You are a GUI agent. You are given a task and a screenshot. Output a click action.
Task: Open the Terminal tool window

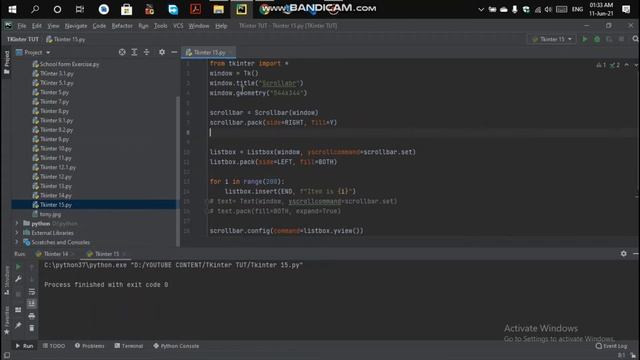pos(129,346)
